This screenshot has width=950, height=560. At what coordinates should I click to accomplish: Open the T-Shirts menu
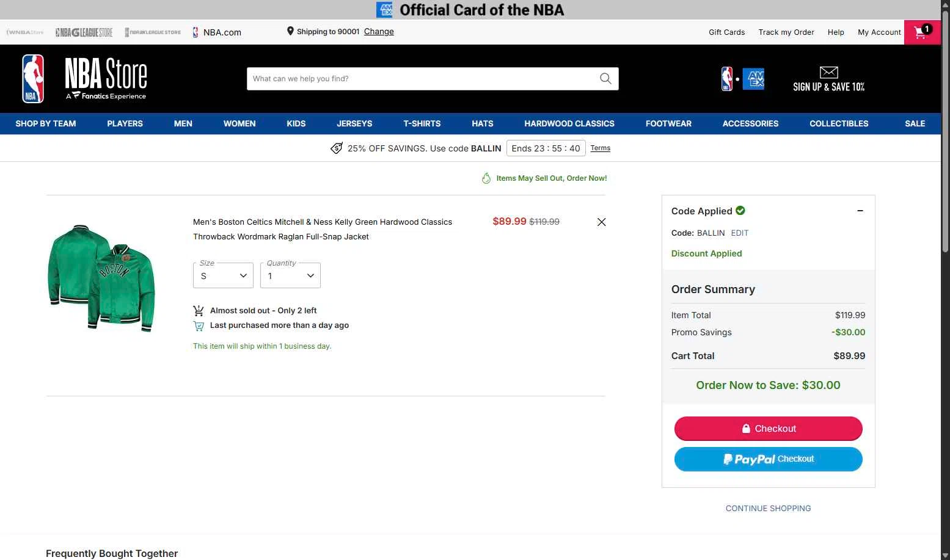click(422, 123)
